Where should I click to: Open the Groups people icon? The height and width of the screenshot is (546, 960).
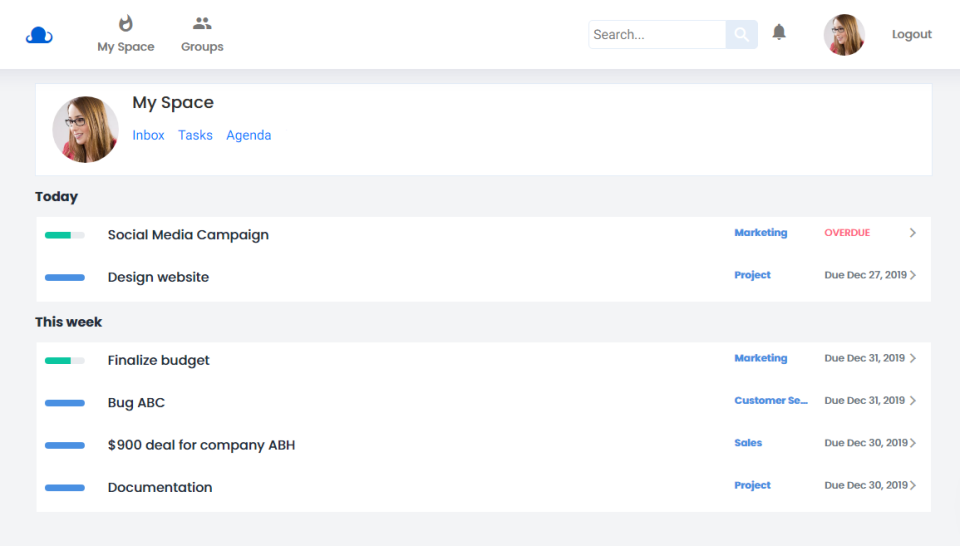(202, 24)
